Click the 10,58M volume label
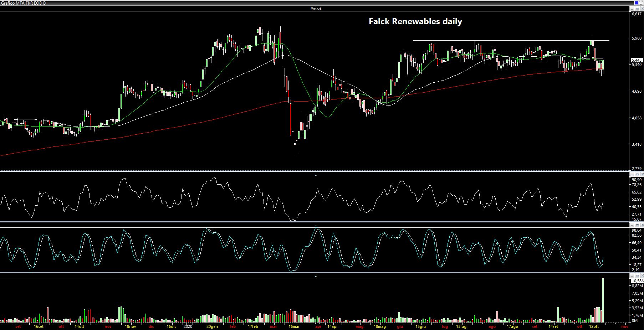The width and height of the screenshot is (644, 330). pos(637,281)
